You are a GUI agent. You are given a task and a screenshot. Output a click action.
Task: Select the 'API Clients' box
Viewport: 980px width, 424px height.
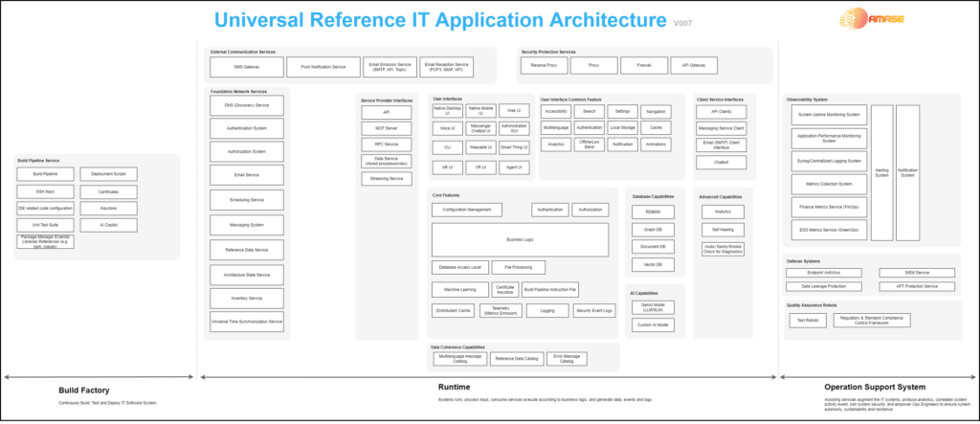[722, 111]
